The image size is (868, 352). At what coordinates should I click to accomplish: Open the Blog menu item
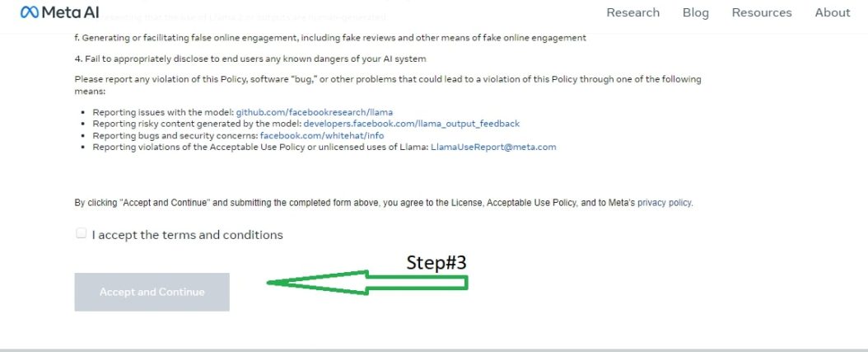coord(695,12)
